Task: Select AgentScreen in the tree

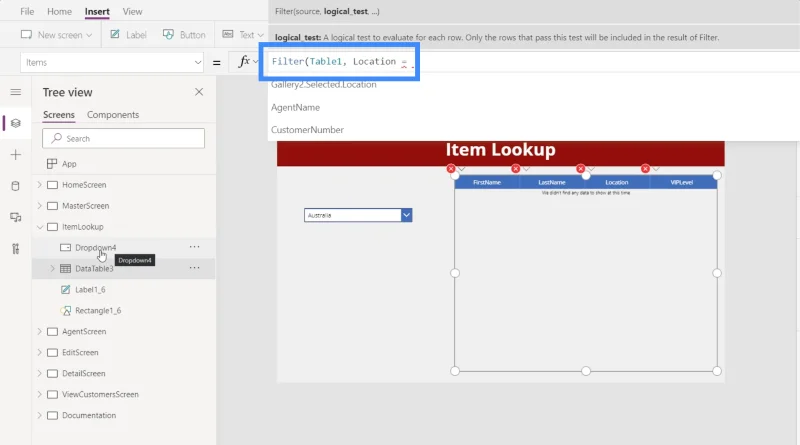Action: [84, 331]
